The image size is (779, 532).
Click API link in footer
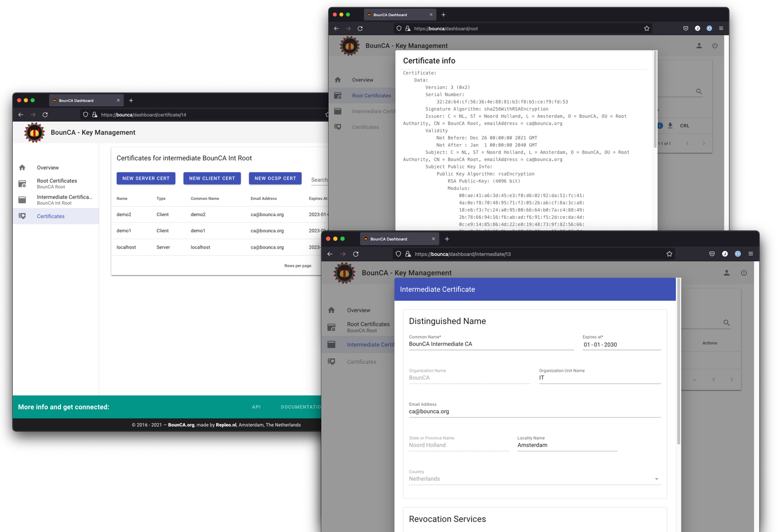click(x=256, y=407)
